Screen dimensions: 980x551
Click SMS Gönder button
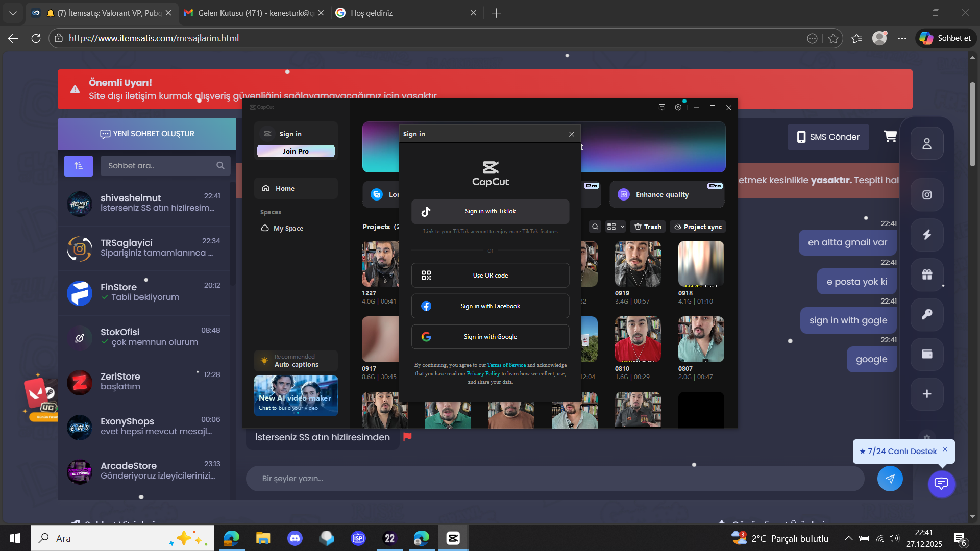coord(828,137)
